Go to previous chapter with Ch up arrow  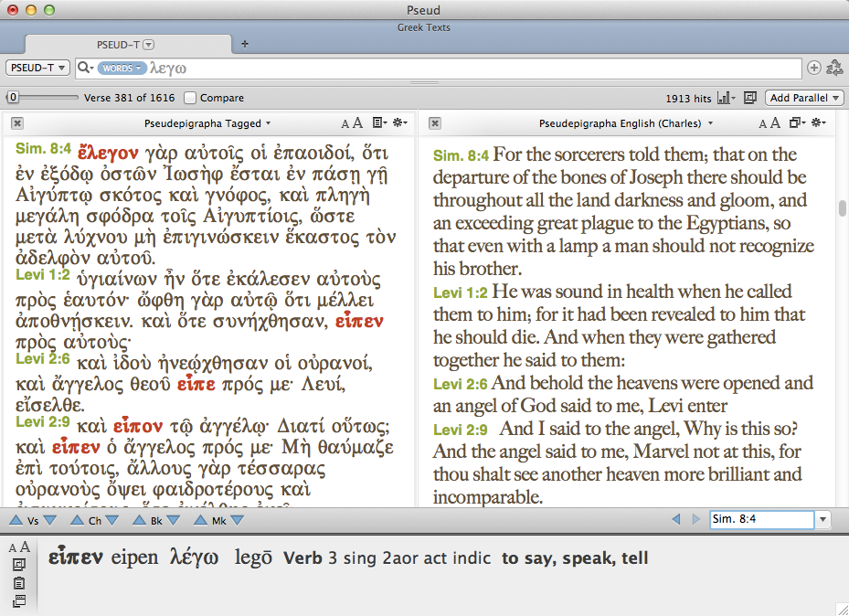(x=78, y=520)
